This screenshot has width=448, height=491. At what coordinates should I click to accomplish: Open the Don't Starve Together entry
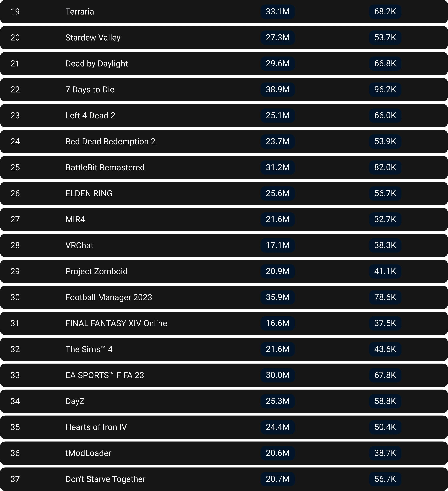click(105, 479)
